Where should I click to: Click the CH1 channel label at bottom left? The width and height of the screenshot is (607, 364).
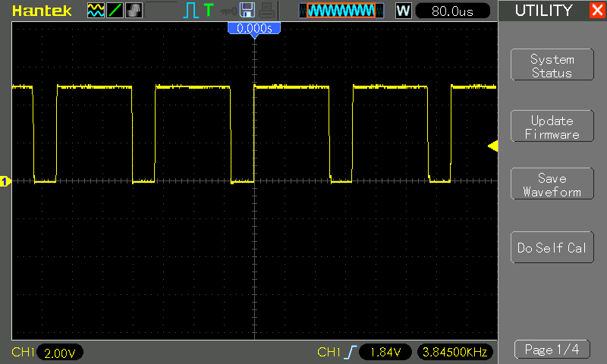[x=24, y=352]
